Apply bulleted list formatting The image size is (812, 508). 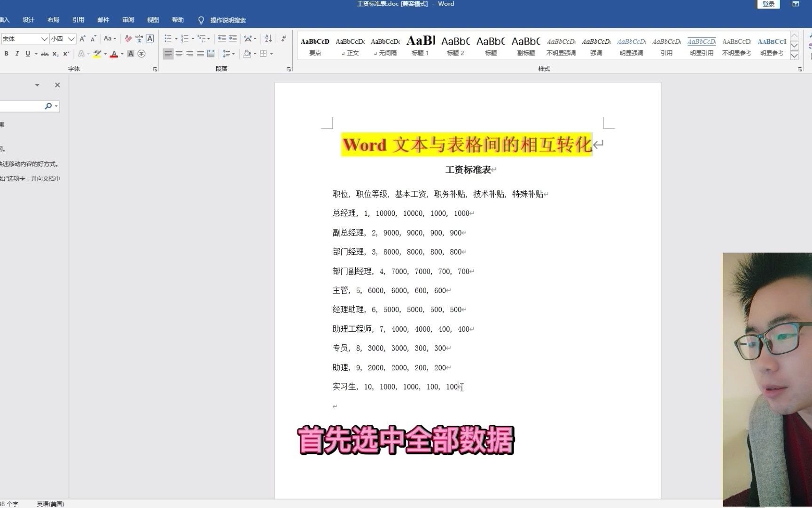point(168,39)
